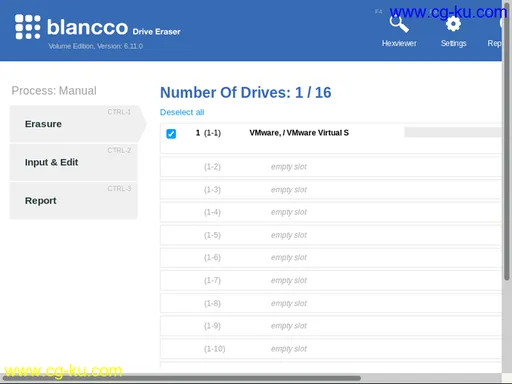Select the empty slot (1-8) row
This screenshot has height=384, width=512.
[331, 303]
